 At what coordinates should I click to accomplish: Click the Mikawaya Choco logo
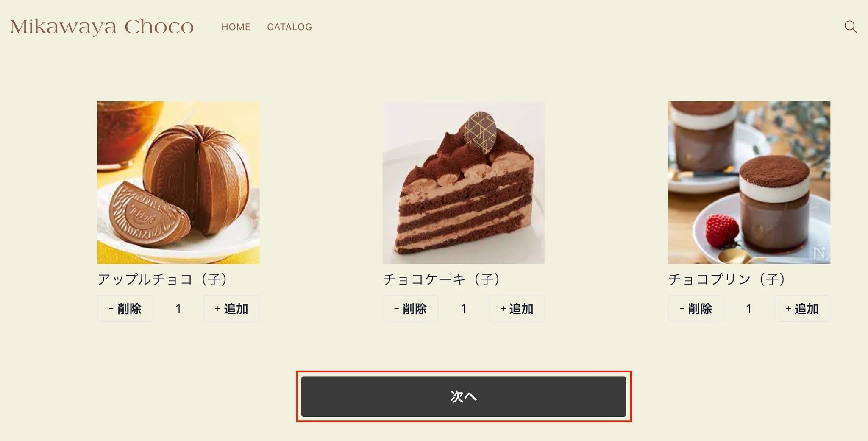[x=102, y=27]
